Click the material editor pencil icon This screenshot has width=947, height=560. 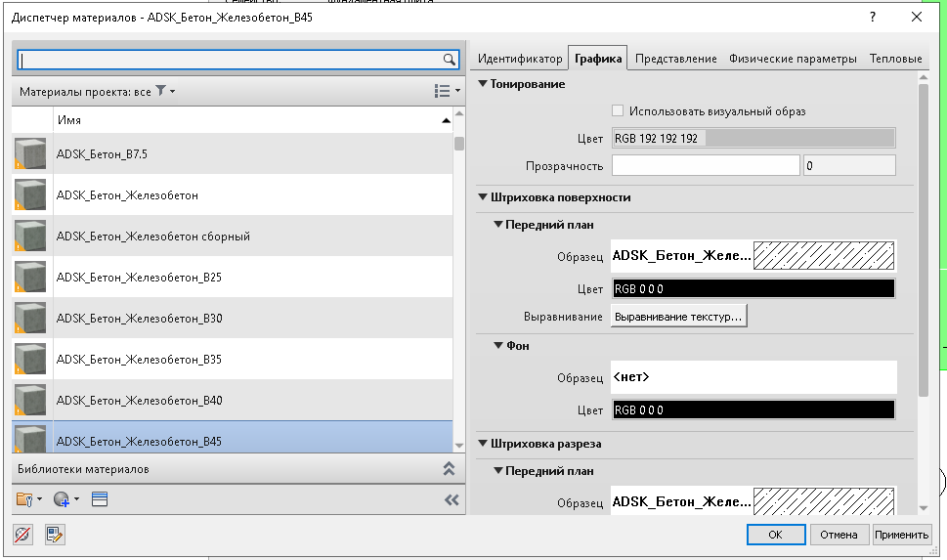click(x=55, y=535)
